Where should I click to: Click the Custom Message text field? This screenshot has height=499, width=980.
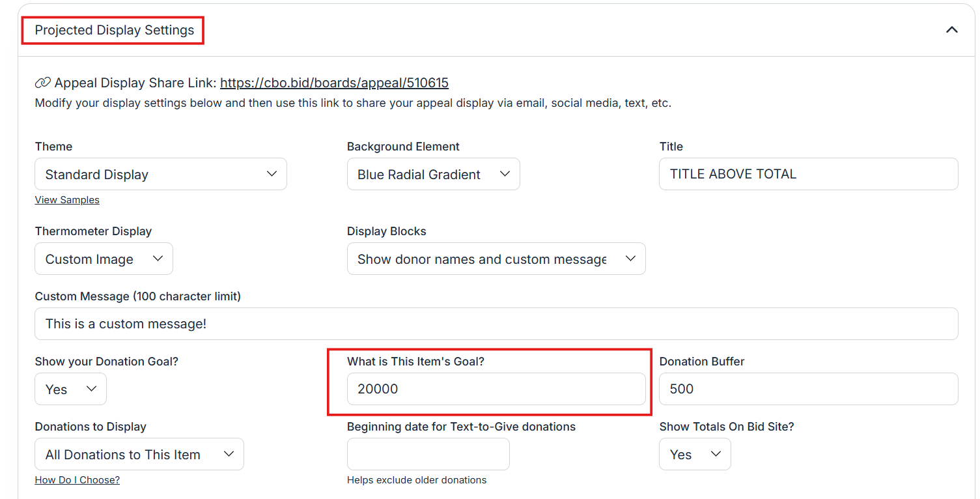496,324
